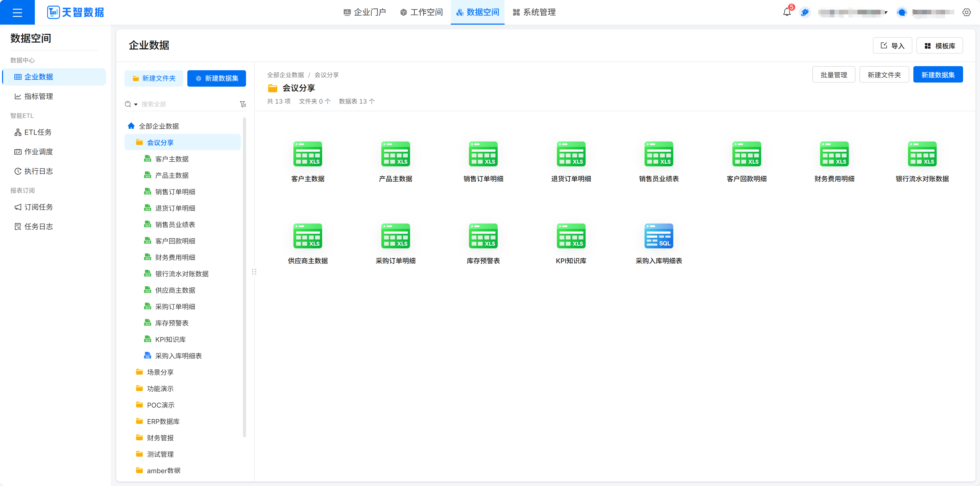
Task: Click the 天智数据 logo
Action: [x=75, y=12]
